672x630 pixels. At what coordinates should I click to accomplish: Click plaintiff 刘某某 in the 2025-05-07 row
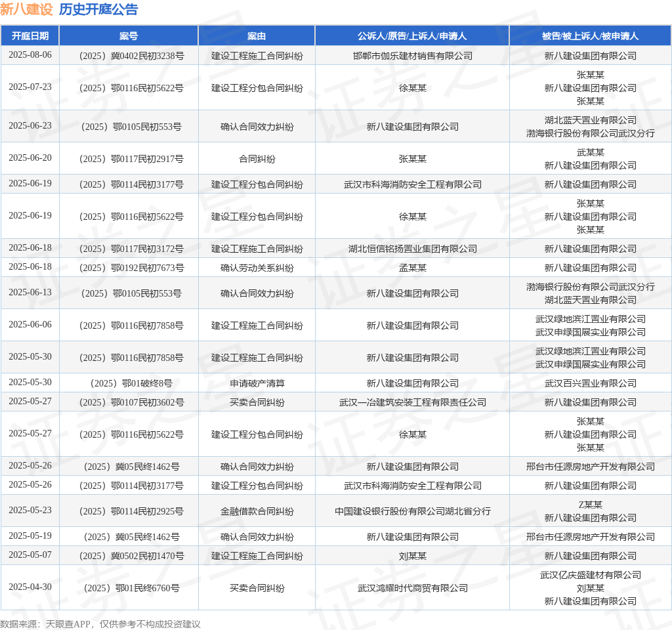coord(413,556)
